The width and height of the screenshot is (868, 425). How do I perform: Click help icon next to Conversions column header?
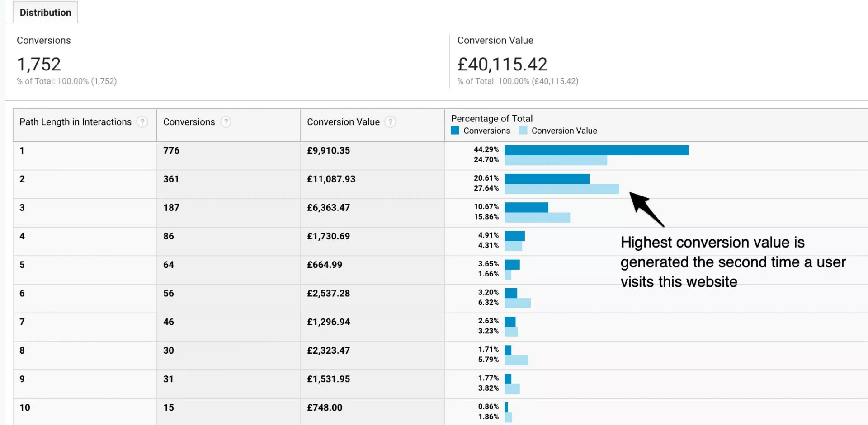226,122
